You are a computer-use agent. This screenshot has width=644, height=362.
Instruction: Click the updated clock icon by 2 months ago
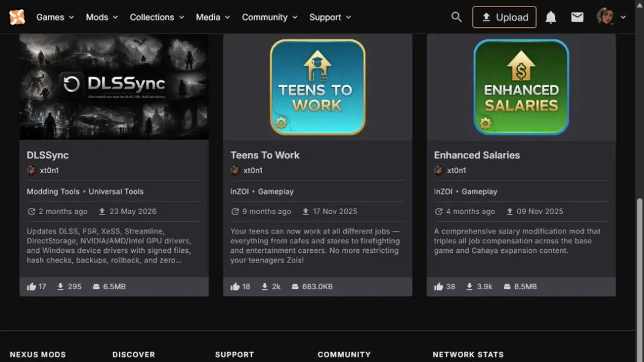(31, 212)
